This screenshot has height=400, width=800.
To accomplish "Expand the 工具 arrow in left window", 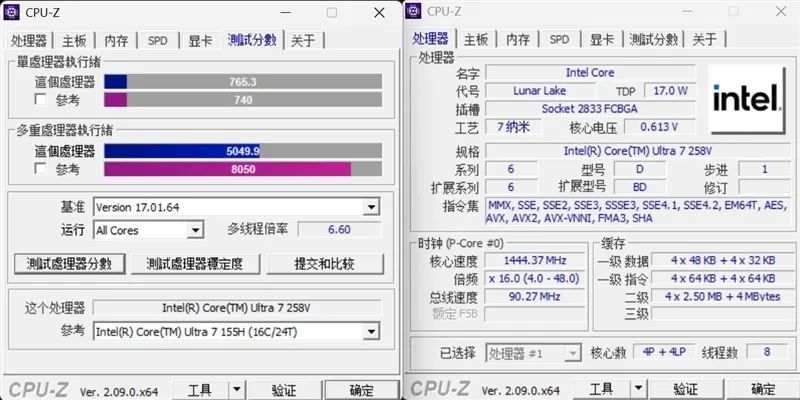I will tap(236, 391).
